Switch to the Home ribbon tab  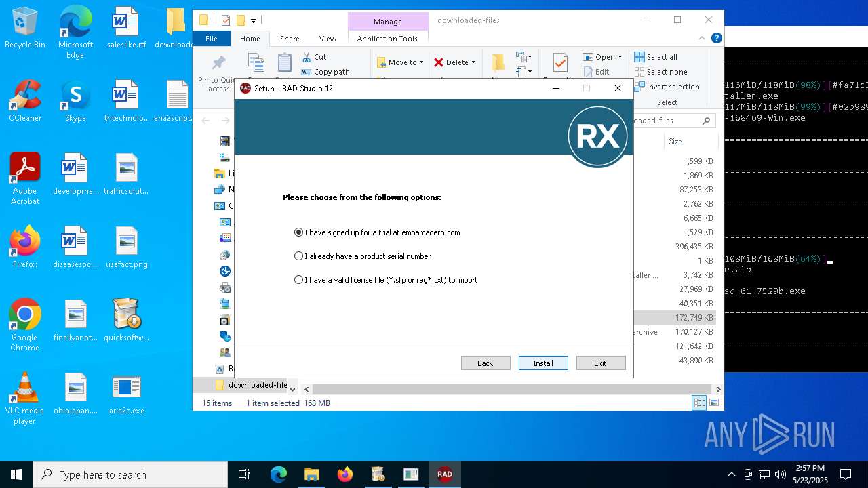pos(250,39)
